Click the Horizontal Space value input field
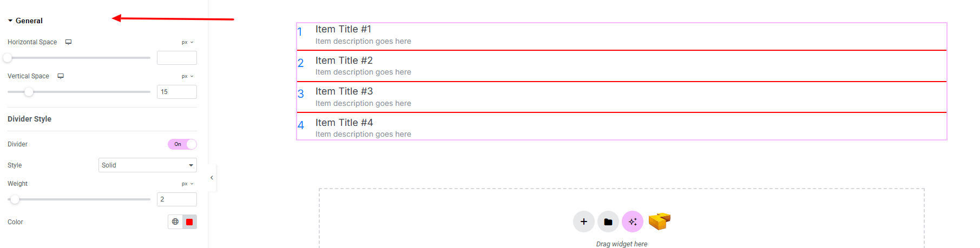 (177, 58)
